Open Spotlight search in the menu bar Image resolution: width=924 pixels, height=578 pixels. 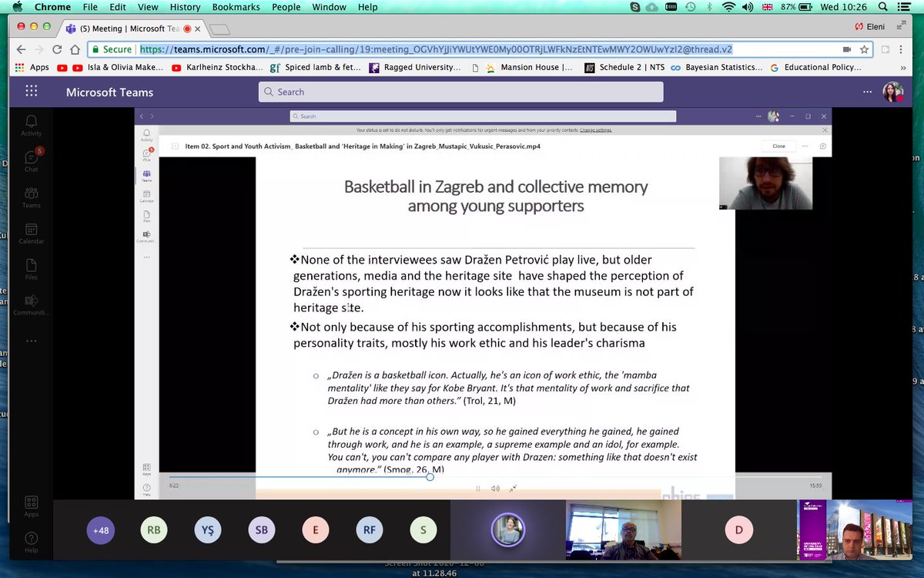(883, 7)
